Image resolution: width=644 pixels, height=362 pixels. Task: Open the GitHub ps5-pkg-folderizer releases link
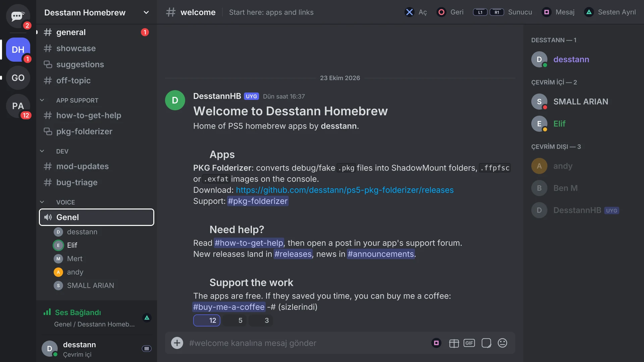(345, 190)
